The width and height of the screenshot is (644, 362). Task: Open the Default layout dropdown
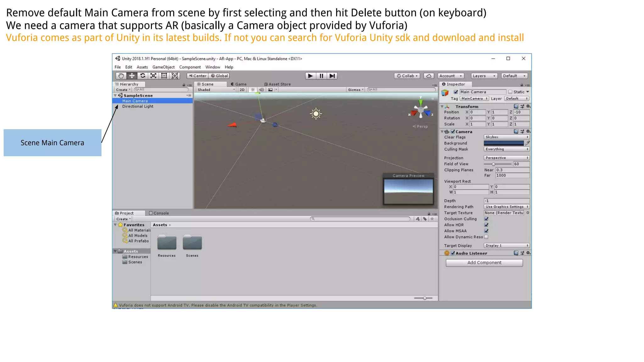click(514, 76)
